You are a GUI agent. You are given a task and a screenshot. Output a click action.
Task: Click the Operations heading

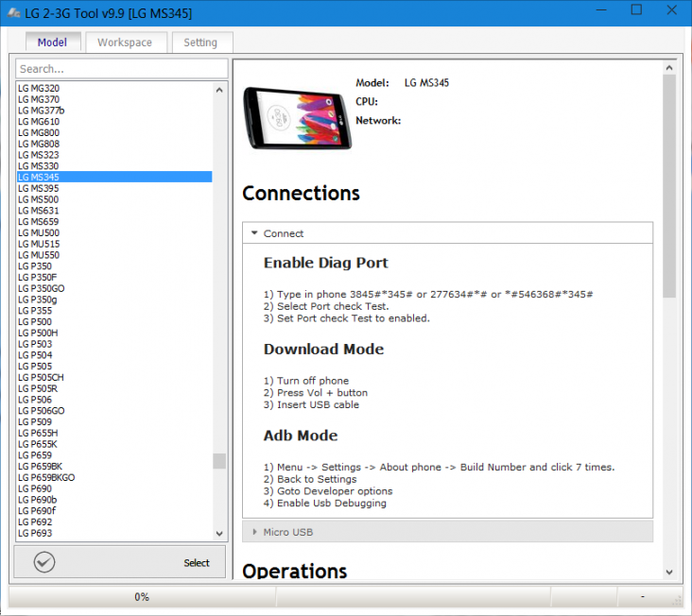(295, 571)
